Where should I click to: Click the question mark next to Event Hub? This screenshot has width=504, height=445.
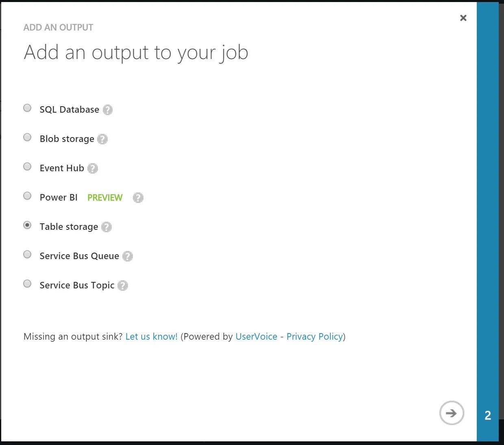point(93,168)
